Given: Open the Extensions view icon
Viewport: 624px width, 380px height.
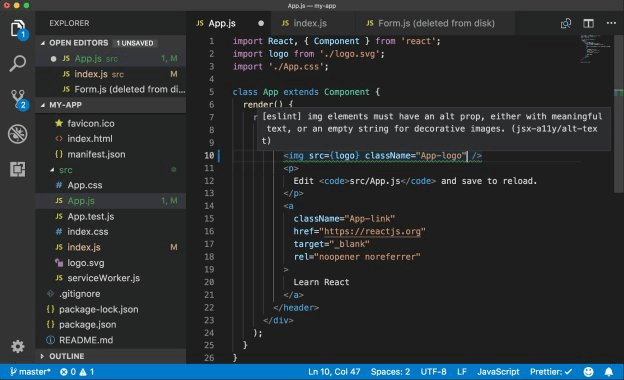Looking at the screenshot, I should pyautogui.click(x=18, y=169).
